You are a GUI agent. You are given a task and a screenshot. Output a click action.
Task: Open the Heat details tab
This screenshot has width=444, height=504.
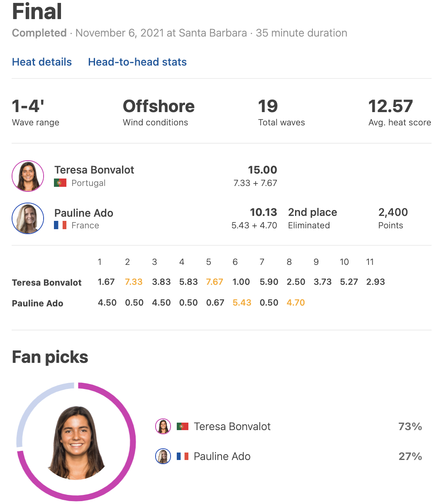[x=42, y=62]
